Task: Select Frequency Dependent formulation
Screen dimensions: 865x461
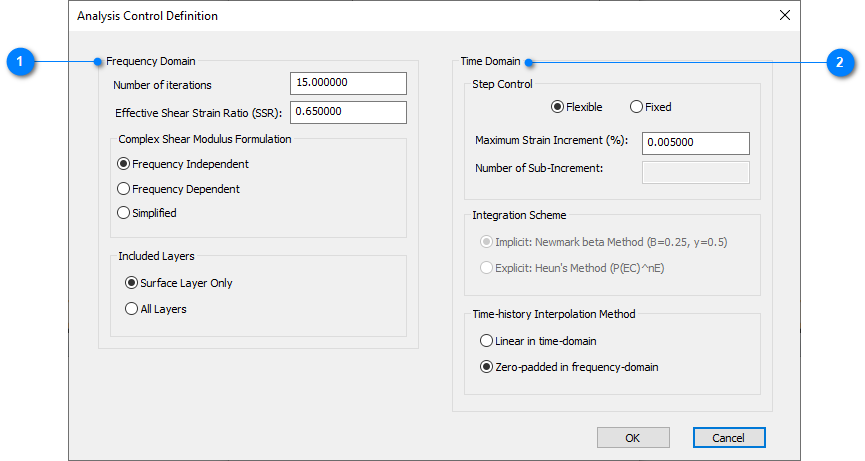Action: pos(178,189)
